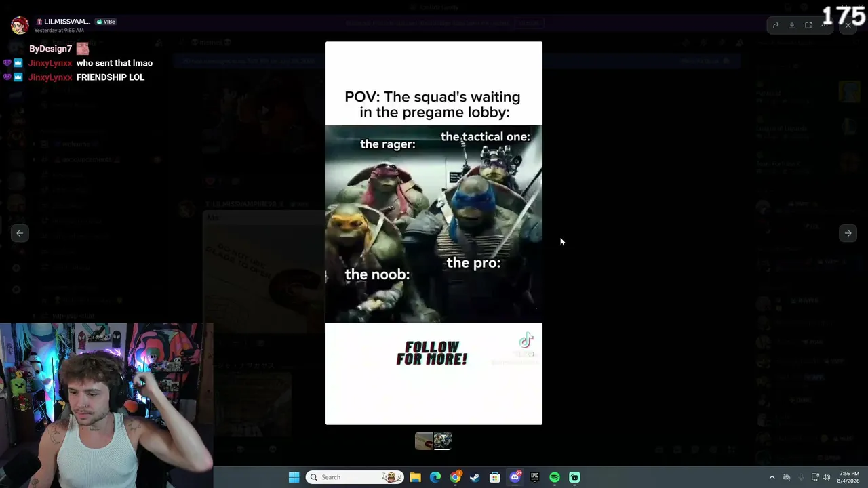Click the taskbar Search box
868x488 pixels.
[x=355, y=477]
